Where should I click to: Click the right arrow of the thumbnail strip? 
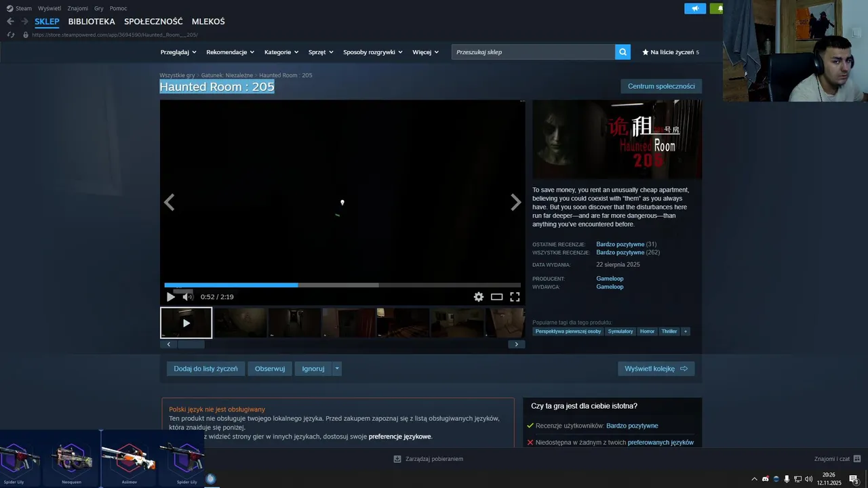(x=517, y=344)
